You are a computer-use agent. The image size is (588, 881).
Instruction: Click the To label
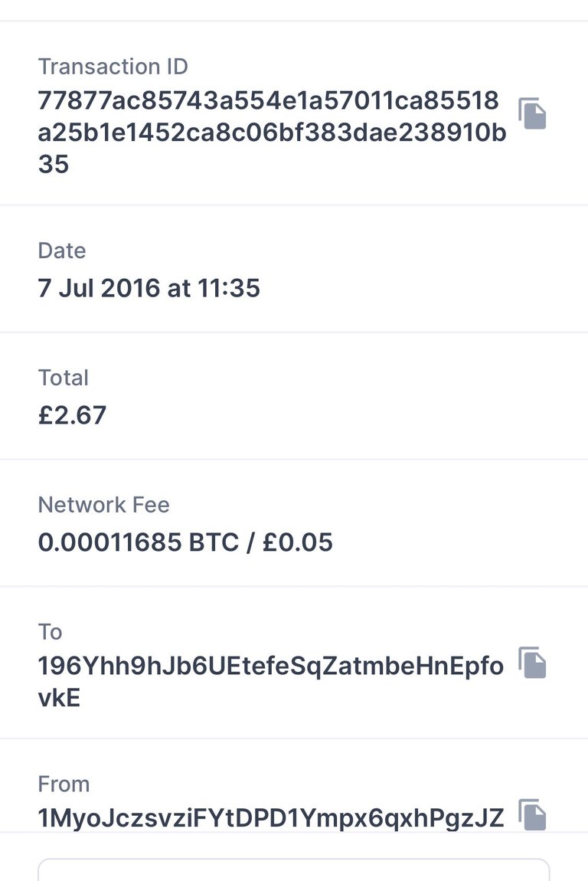[50, 632]
